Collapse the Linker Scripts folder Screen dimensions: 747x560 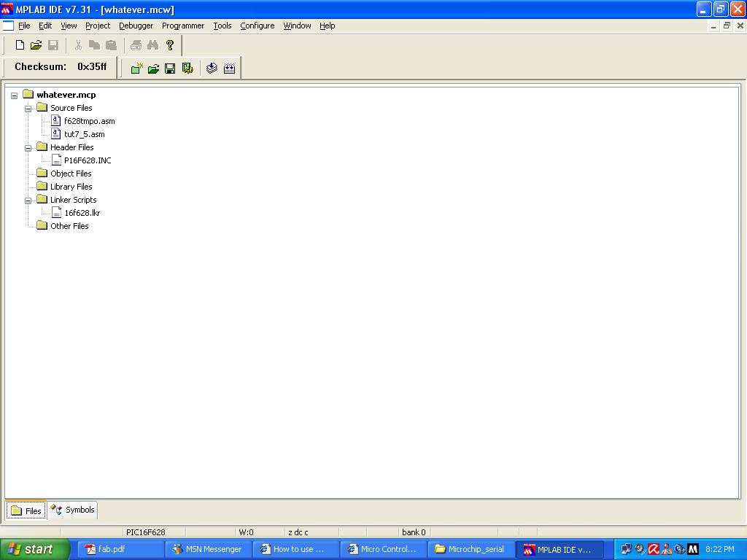pyautogui.click(x=28, y=201)
